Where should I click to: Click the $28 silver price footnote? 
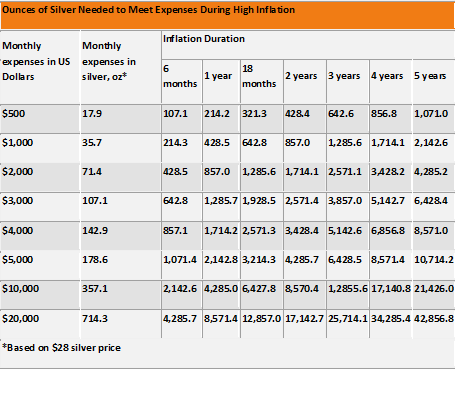pyautogui.click(x=61, y=348)
